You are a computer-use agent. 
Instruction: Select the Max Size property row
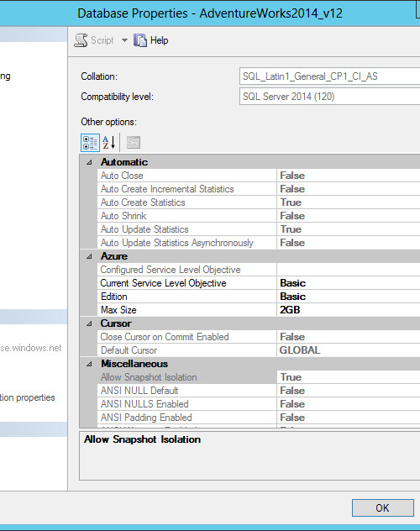point(259,310)
